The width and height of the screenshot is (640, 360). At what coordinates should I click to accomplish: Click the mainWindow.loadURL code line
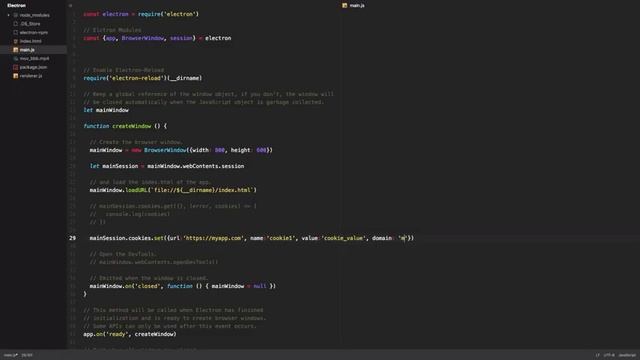pos(173,190)
